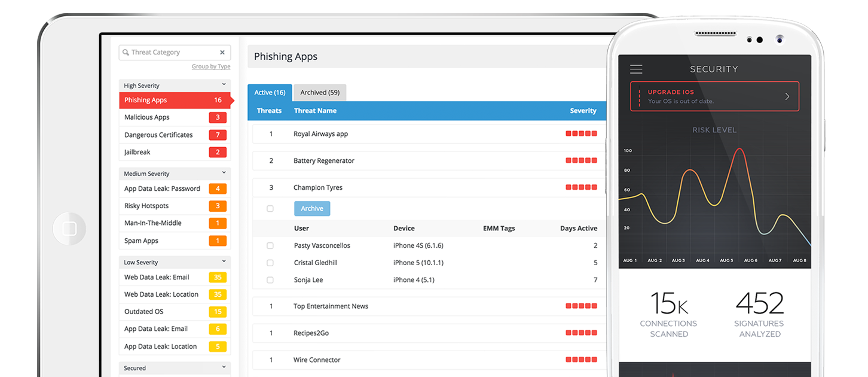Tap the SECURITY title on the phone
Screen dimensions: 868x377
pos(714,69)
